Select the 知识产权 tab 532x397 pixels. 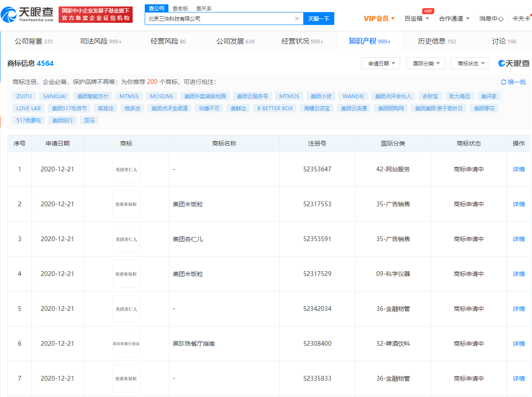pos(370,41)
